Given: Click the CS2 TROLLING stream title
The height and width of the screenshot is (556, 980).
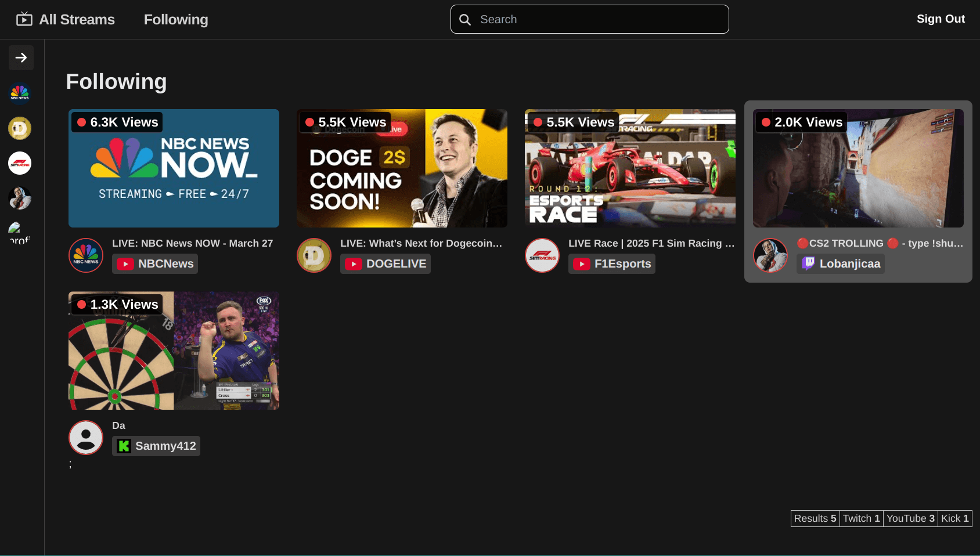Looking at the screenshot, I should coord(880,243).
